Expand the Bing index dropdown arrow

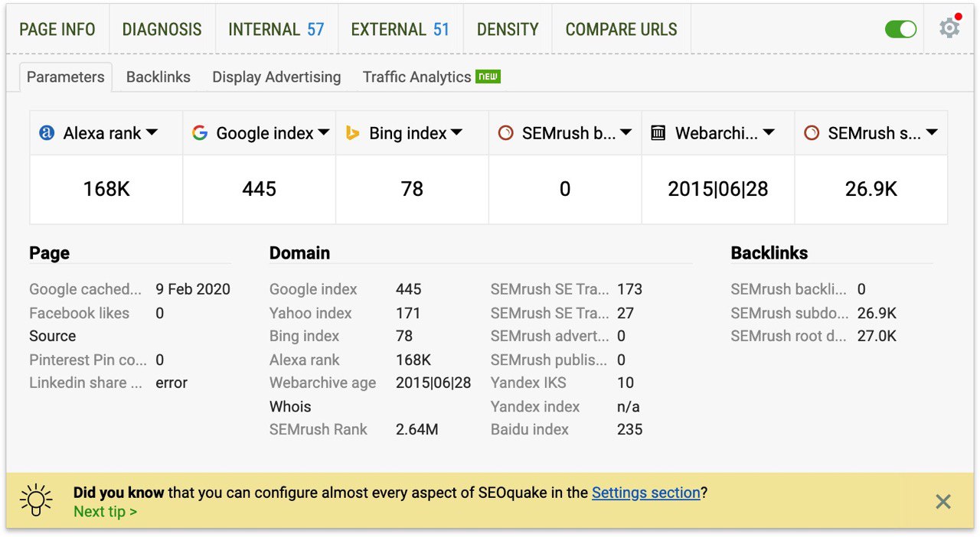point(457,133)
